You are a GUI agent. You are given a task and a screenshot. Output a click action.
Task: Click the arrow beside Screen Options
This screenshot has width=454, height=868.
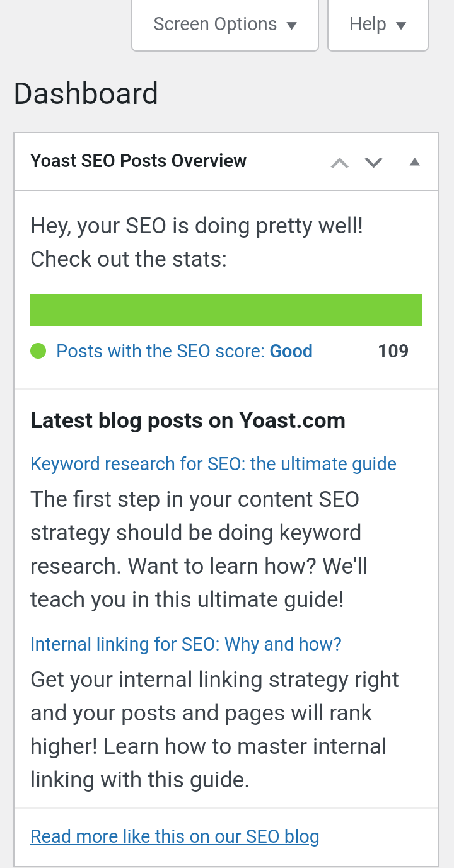(x=291, y=26)
